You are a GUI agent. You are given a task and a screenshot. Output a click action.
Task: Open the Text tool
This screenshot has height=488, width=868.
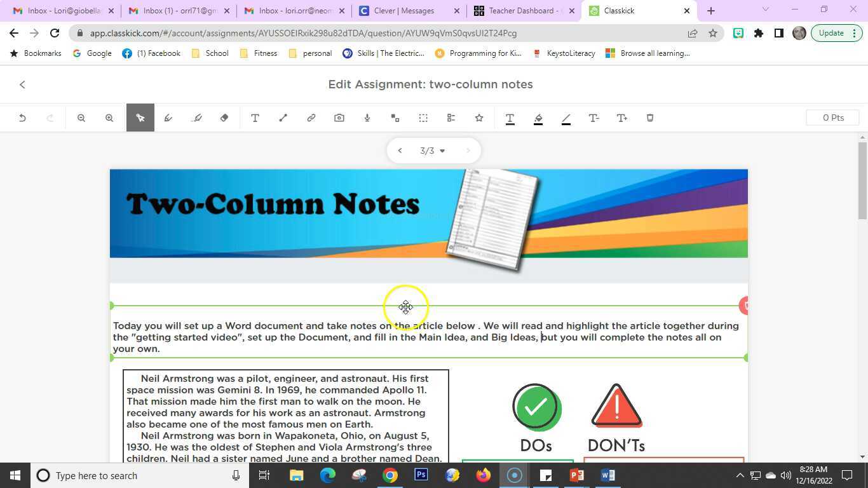pyautogui.click(x=255, y=118)
